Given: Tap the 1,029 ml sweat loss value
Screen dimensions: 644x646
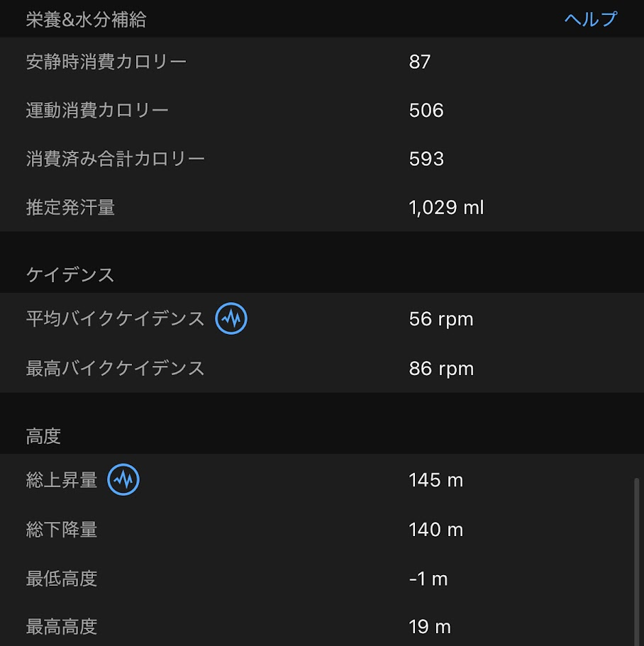Looking at the screenshot, I should coord(446,208).
